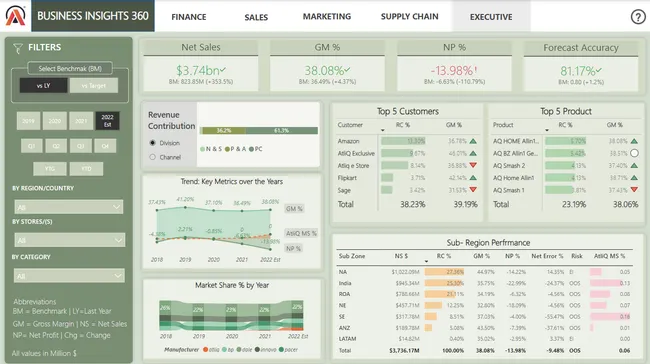The image size is (650, 364).
Task: Select Division radio button
Action: 153,143
